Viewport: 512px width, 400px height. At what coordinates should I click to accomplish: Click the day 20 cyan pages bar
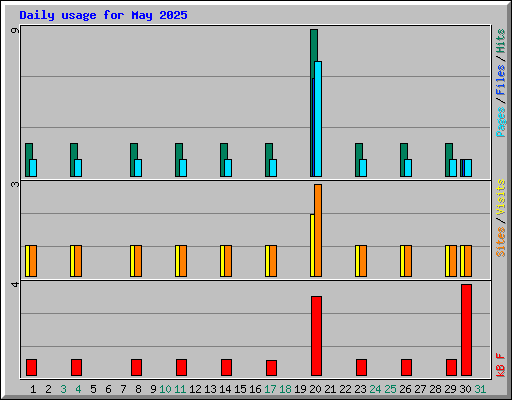coord(318,119)
